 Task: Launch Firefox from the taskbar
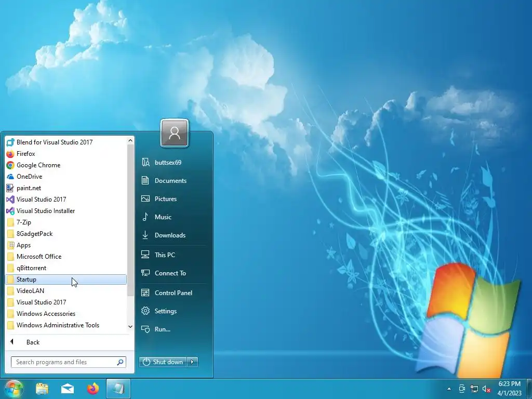pos(93,389)
